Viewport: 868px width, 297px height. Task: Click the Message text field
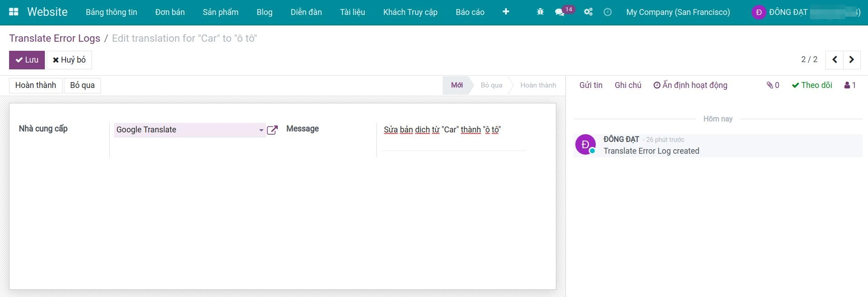453,130
